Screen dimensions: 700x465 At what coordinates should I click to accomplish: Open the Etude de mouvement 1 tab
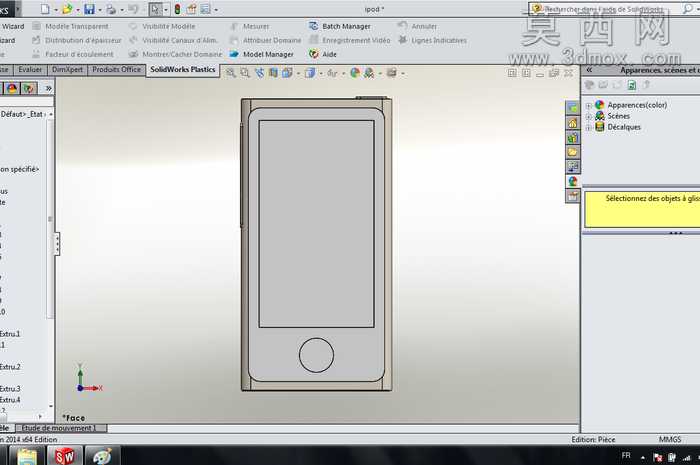pos(62,428)
